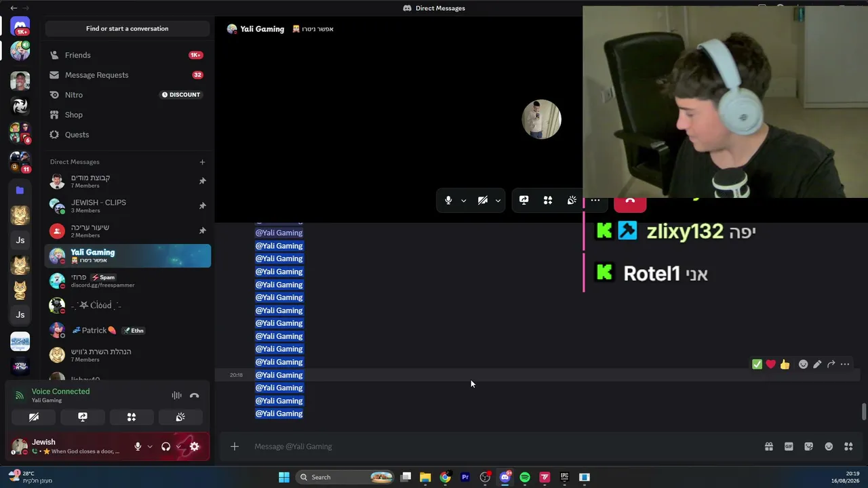Disconnect using the voice panel hang-up icon
868x488 pixels.
pyautogui.click(x=195, y=395)
